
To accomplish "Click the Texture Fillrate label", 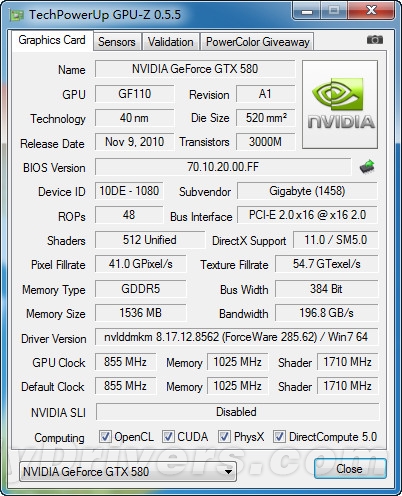I will click(x=234, y=265).
